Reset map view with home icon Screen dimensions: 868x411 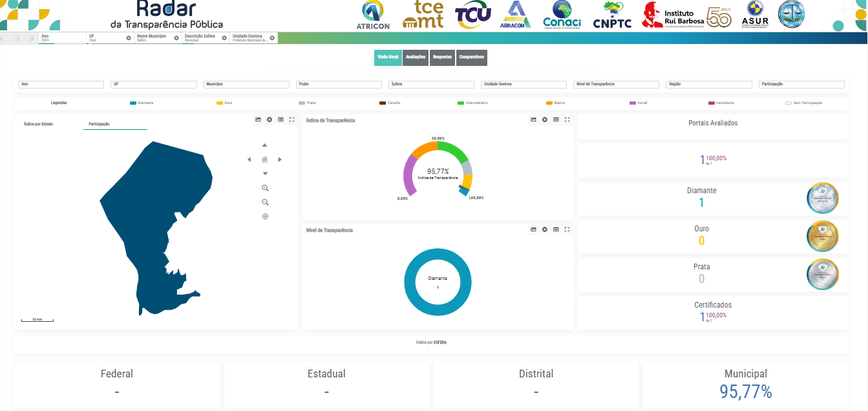click(264, 160)
